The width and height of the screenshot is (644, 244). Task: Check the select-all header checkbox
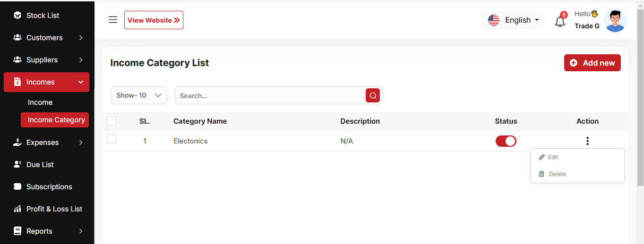[x=112, y=121]
